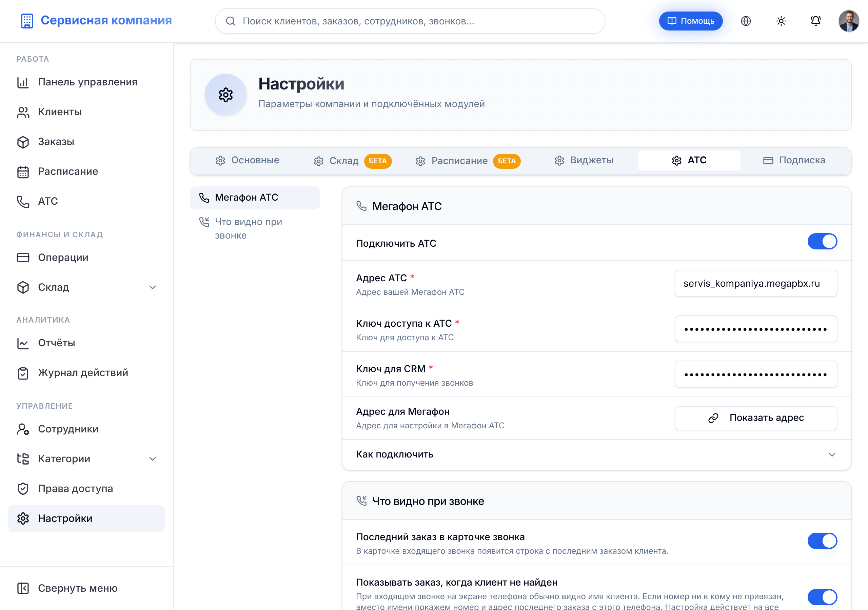Click the Сотрудники user-gear icon
This screenshot has width=868, height=610.
[23, 429]
